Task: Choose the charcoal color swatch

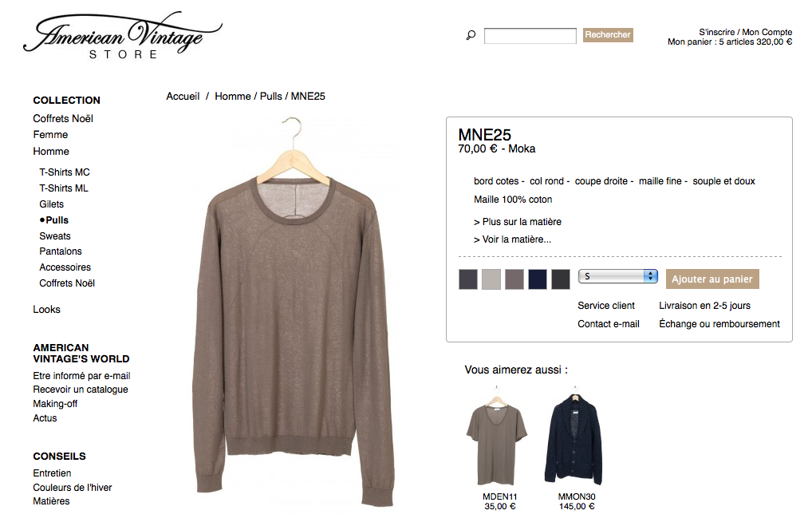Action: [x=560, y=279]
